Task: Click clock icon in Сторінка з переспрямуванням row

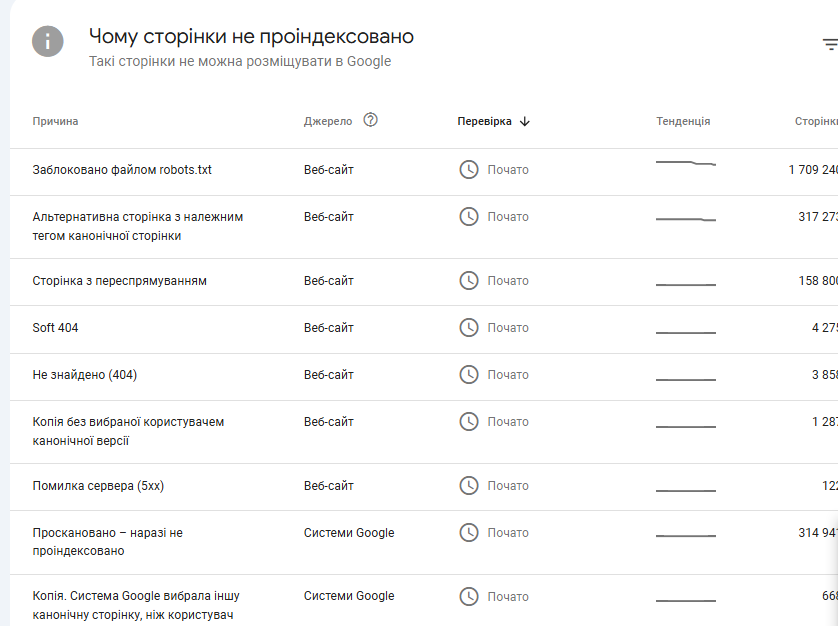Action: [x=469, y=280]
